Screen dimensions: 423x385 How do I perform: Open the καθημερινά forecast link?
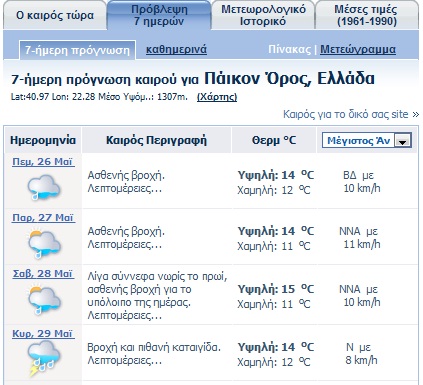[176, 50]
